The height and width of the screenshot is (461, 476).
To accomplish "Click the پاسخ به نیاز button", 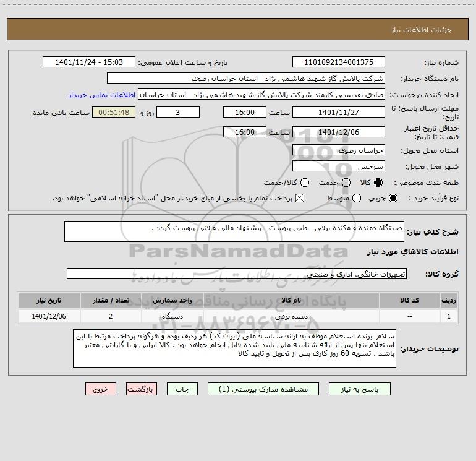I will 360,389.
